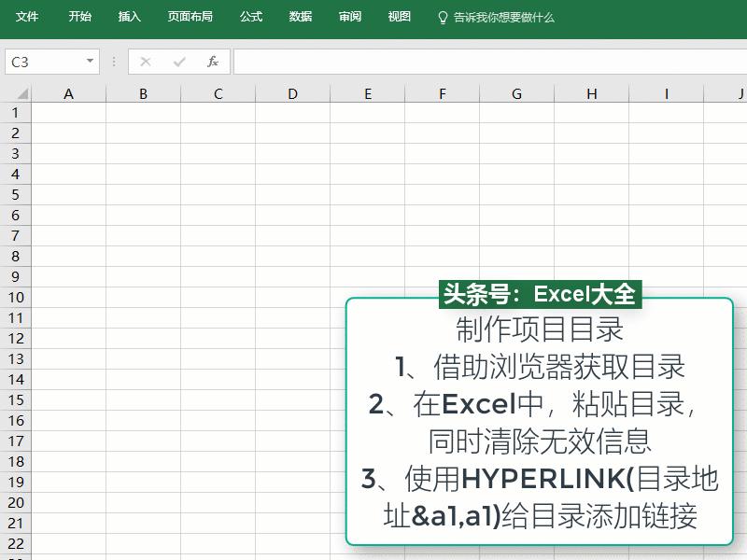This screenshot has width=747, height=560.
Task: Click cell A1 in the worksheet
Action: (68, 112)
